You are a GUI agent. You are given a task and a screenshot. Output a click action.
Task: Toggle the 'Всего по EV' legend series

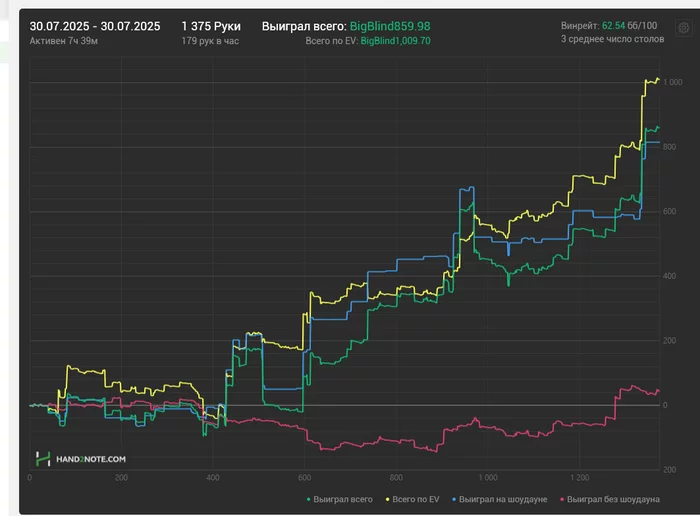click(x=412, y=499)
